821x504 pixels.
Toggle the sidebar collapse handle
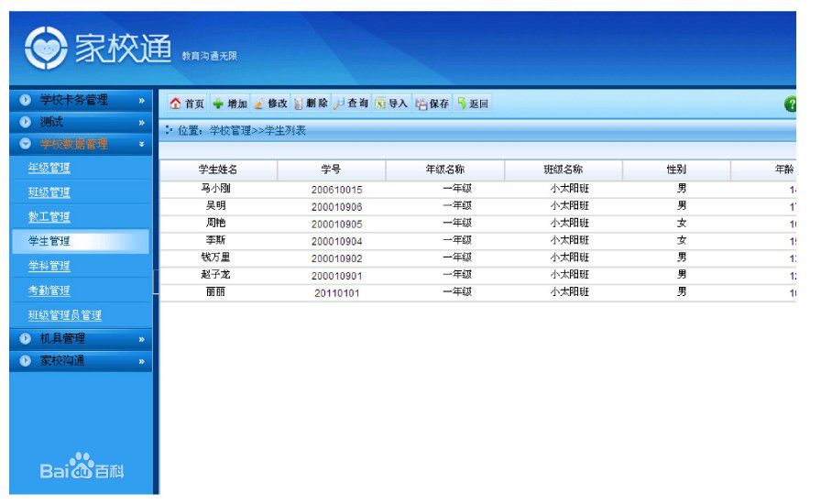[x=156, y=282]
